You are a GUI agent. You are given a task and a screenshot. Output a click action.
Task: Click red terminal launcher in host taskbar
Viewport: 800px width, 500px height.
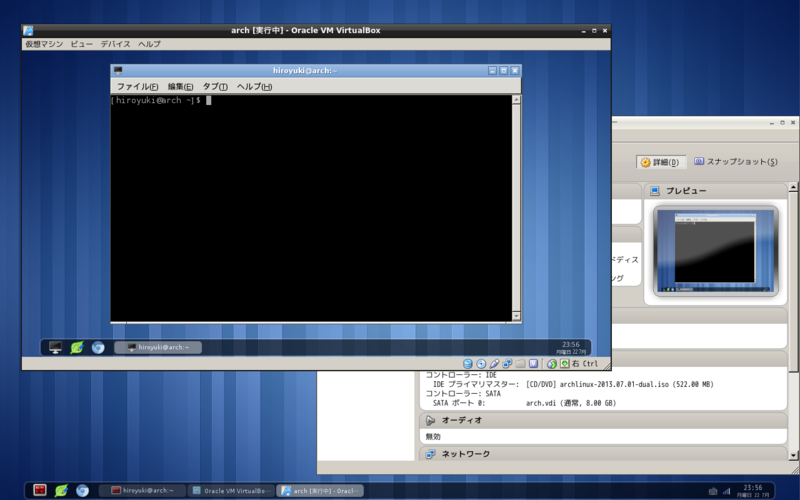[40, 490]
